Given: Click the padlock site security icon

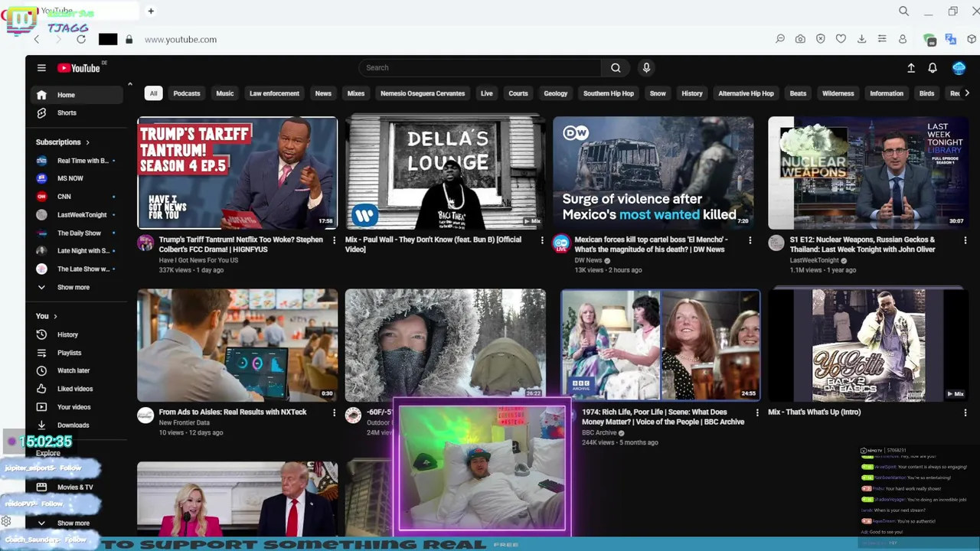Looking at the screenshot, I should pyautogui.click(x=129, y=39).
